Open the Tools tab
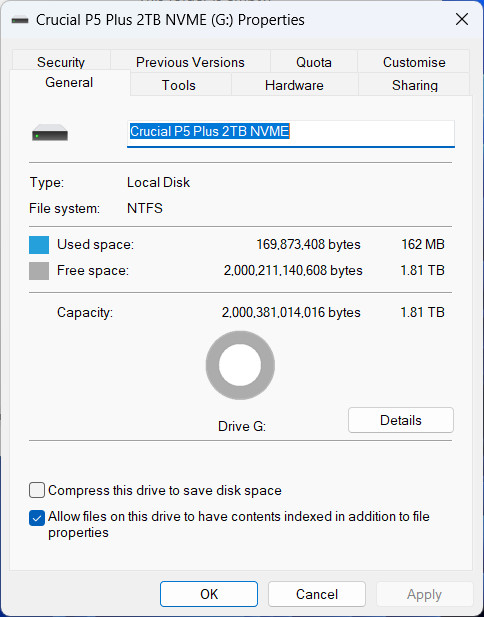 coord(179,85)
